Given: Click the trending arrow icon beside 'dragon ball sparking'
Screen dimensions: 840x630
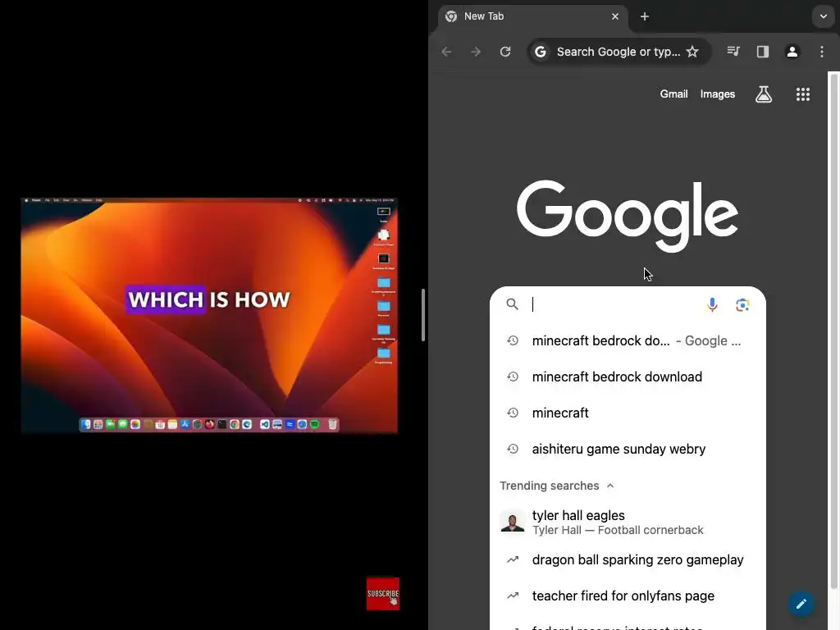Looking at the screenshot, I should [x=513, y=559].
